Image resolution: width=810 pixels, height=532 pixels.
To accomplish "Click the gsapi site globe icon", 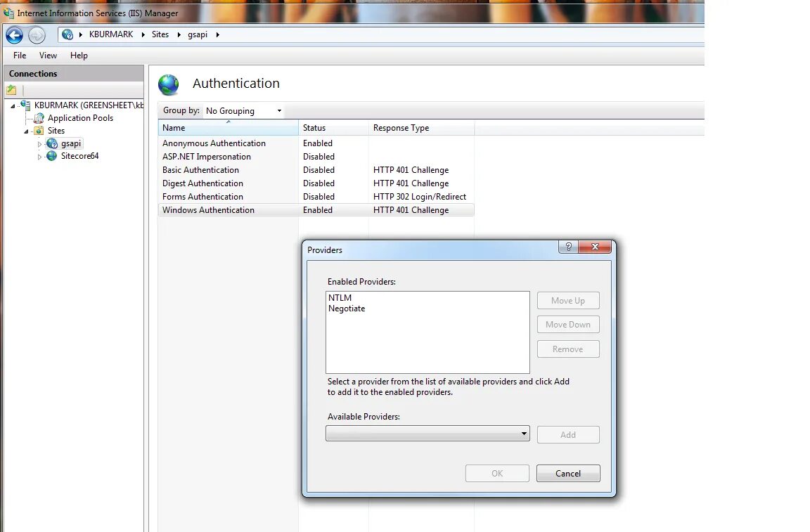I will [52, 143].
